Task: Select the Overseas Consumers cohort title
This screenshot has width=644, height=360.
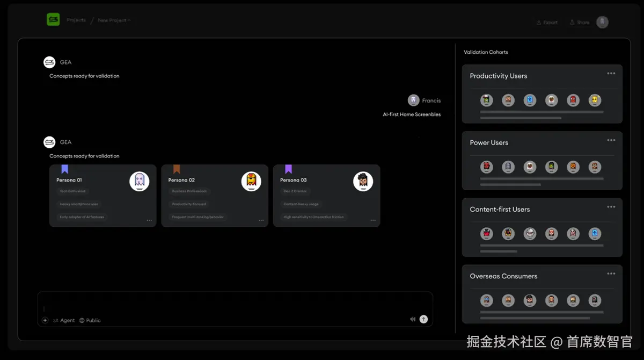Action: pos(503,276)
